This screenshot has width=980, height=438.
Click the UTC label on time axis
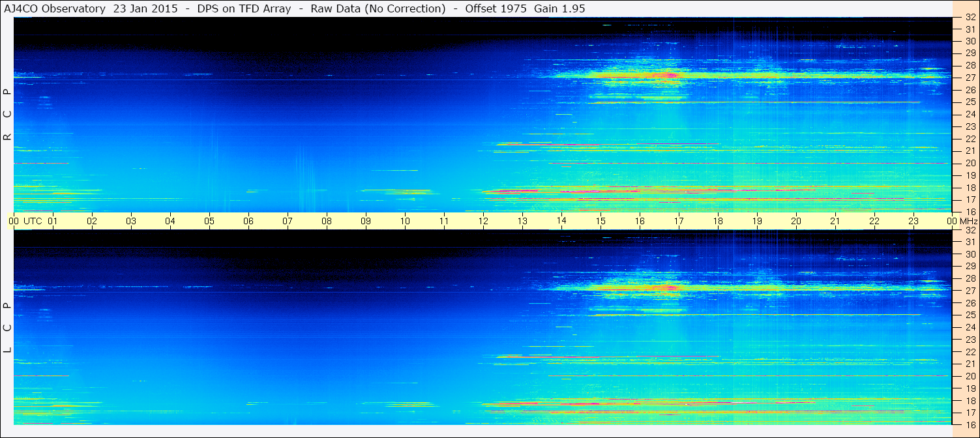[x=33, y=221]
